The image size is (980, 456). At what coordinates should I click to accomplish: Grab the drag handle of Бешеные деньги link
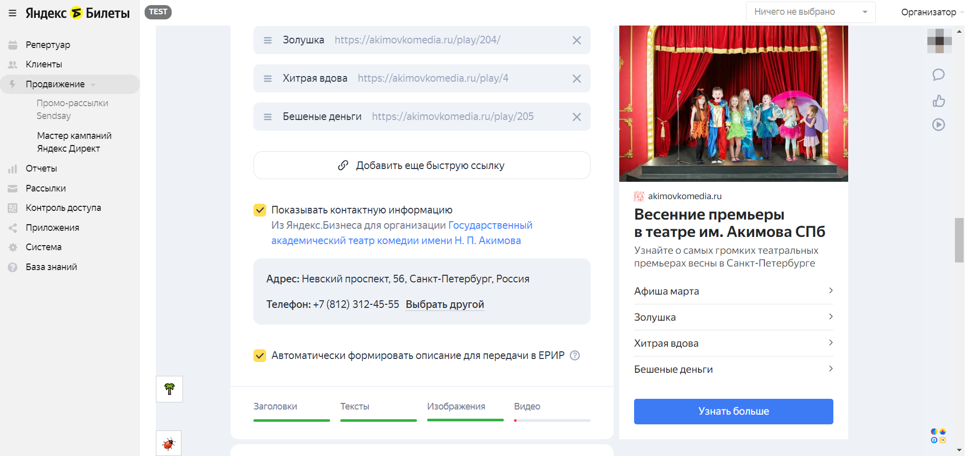point(268,116)
